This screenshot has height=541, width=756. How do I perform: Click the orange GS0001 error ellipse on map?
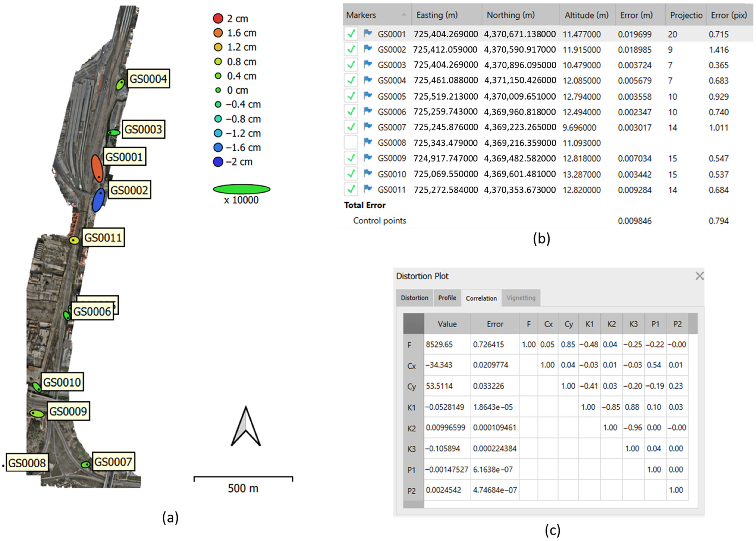[x=97, y=168]
